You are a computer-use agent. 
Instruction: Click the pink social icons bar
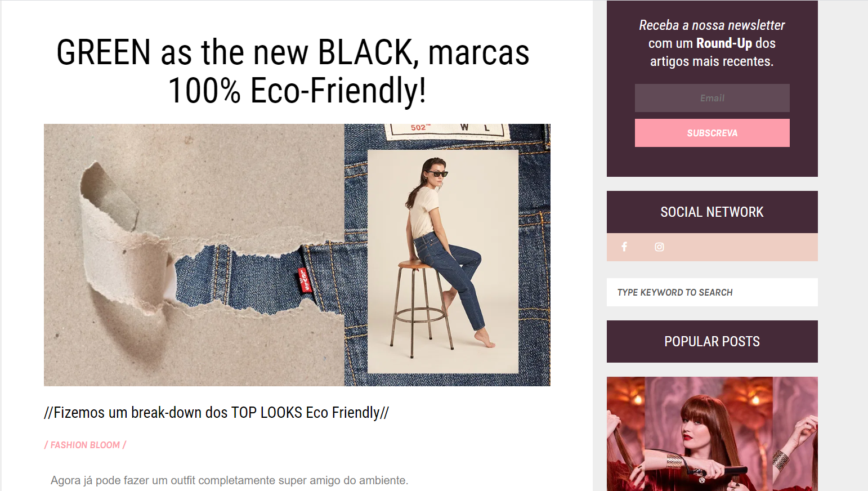712,247
